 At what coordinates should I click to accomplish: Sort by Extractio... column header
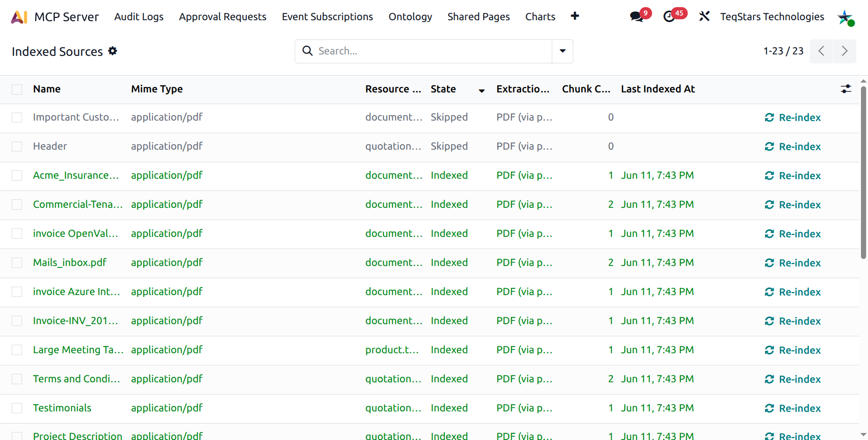click(523, 89)
